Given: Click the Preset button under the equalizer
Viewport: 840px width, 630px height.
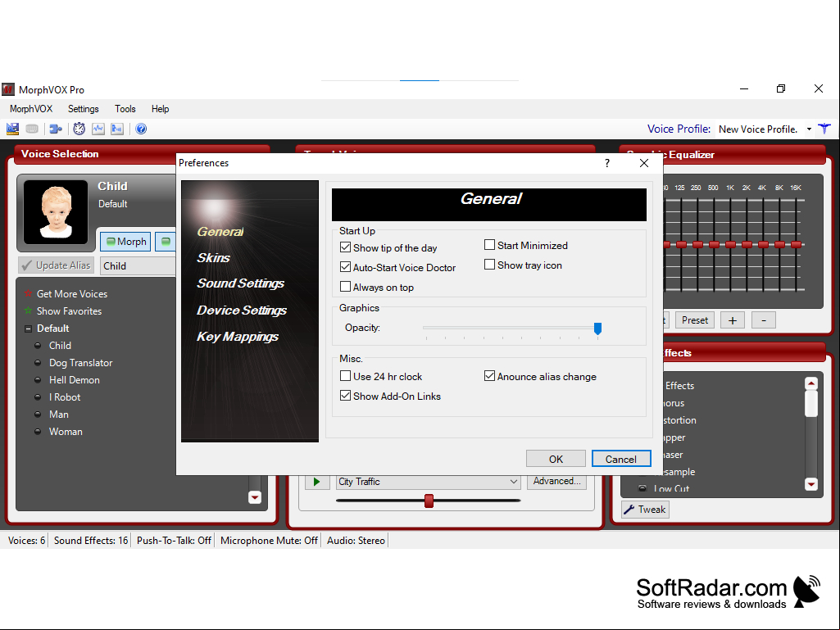Looking at the screenshot, I should (x=695, y=320).
